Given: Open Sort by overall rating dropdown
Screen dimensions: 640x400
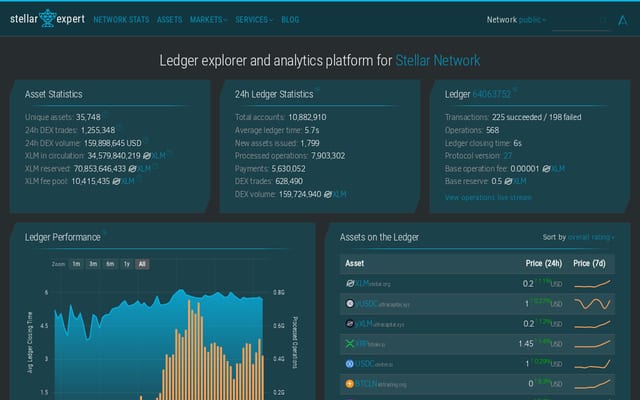Looking at the screenshot, I should point(591,237).
